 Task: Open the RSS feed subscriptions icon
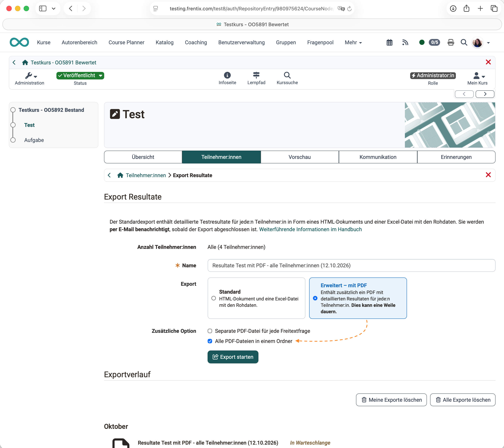pyautogui.click(x=405, y=43)
